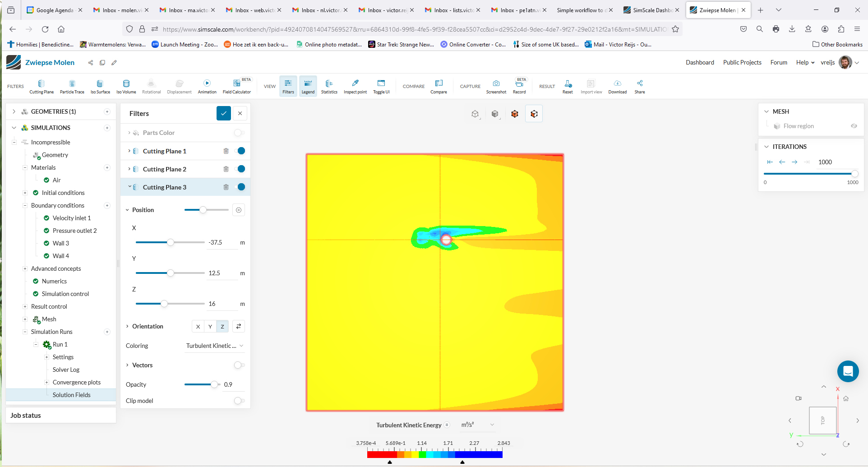The image size is (868, 467).
Task: Open the Field Calculator beta tool
Action: pyautogui.click(x=237, y=86)
